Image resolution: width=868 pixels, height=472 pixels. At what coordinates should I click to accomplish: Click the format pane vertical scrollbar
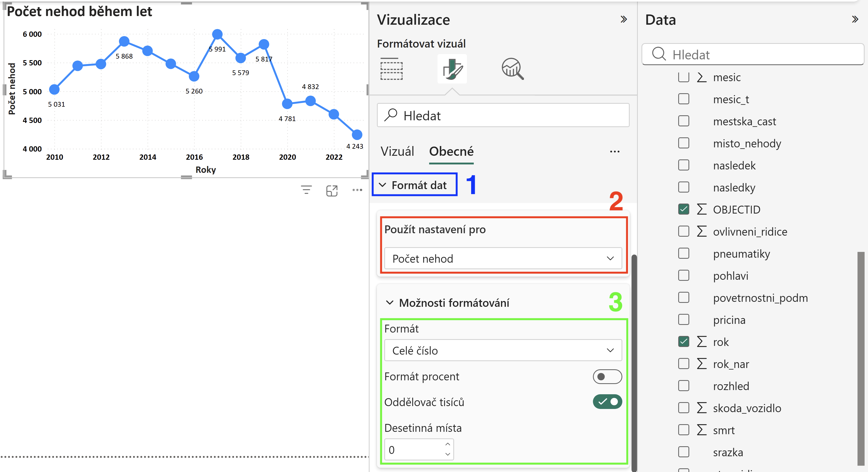[x=634, y=362]
